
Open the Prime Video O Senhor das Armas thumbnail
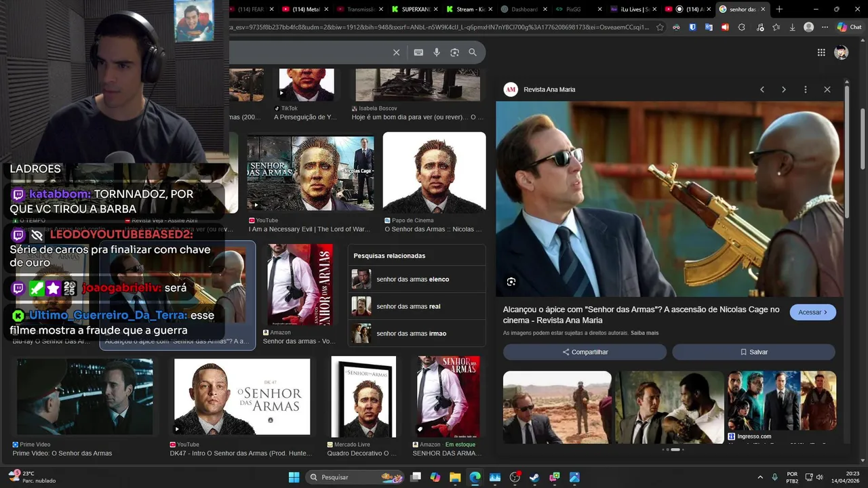pyautogui.click(x=85, y=396)
